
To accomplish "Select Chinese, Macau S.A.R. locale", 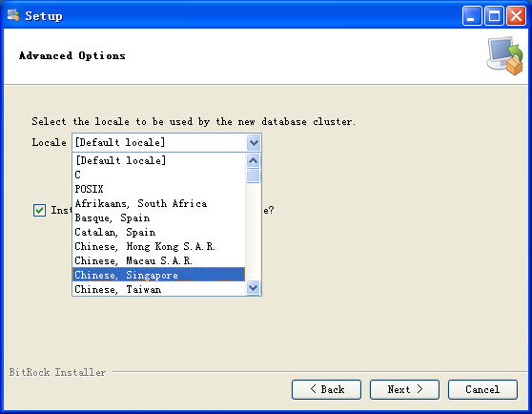I will [158, 260].
